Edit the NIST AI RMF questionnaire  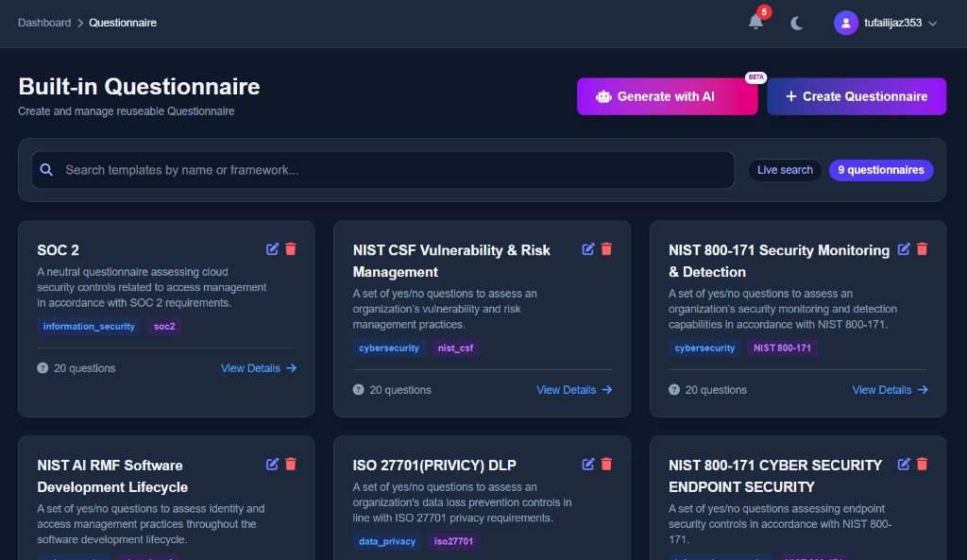coord(272,464)
